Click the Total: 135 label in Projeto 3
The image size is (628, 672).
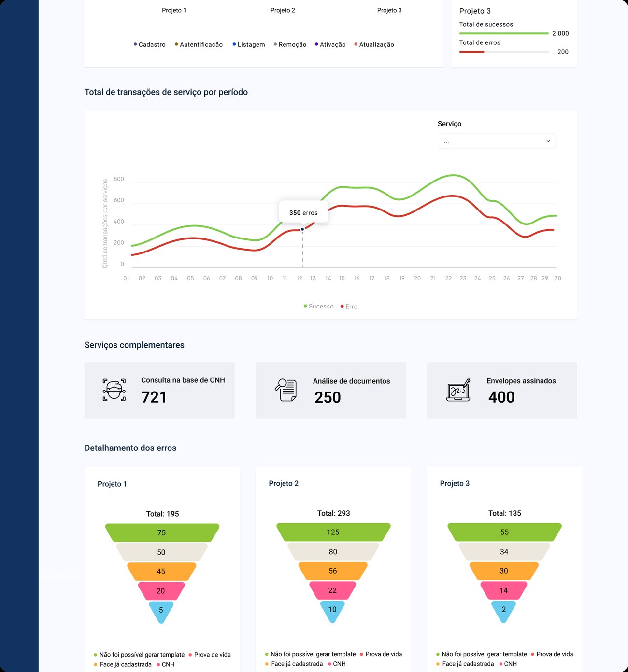pyautogui.click(x=504, y=513)
